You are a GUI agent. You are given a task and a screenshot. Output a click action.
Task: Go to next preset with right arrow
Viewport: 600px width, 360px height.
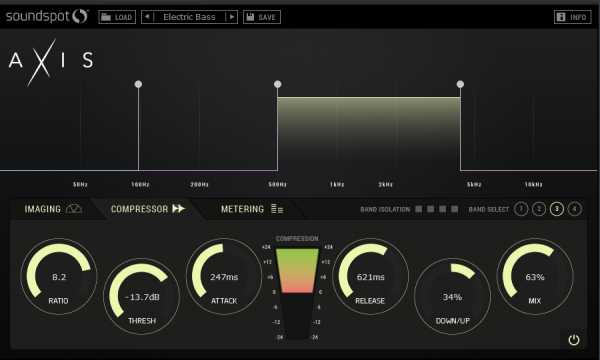tap(232, 17)
